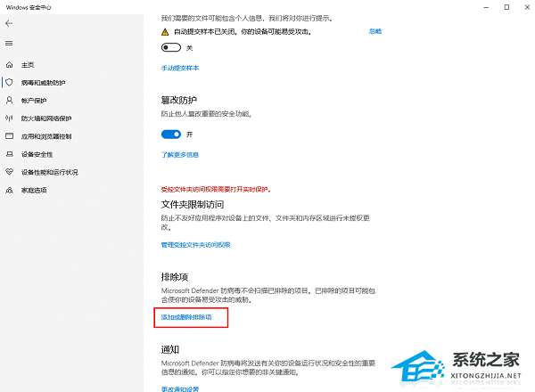Screen dimensions: 535x392
Task: Open 设备性能和运行状况 section
Action: pyautogui.click(x=49, y=172)
